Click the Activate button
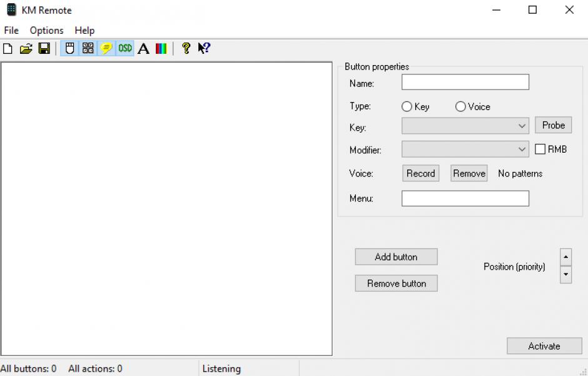588x376 pixels. pyautogui.click(x=544, y=346)
